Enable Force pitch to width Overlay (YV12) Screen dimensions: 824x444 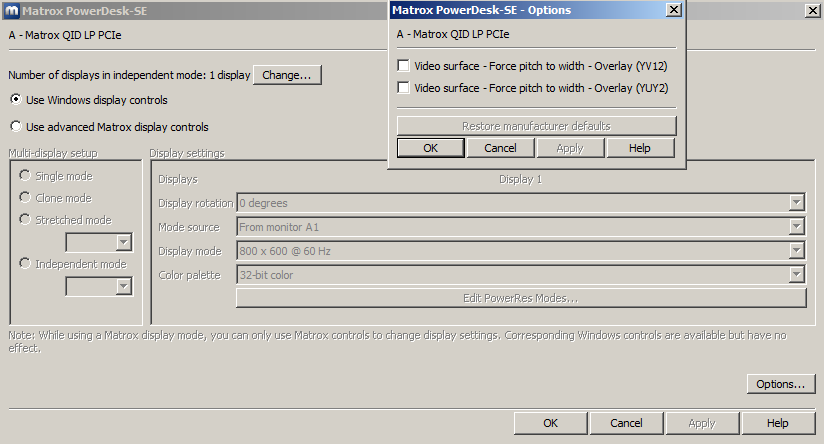pos(404,66)
